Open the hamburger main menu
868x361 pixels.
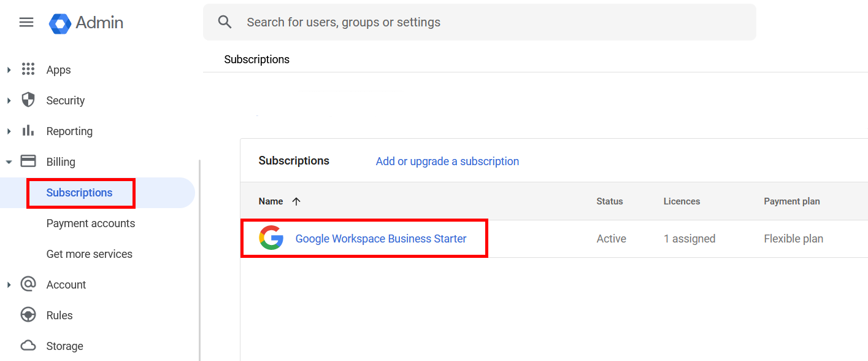(x=26, y=23)
